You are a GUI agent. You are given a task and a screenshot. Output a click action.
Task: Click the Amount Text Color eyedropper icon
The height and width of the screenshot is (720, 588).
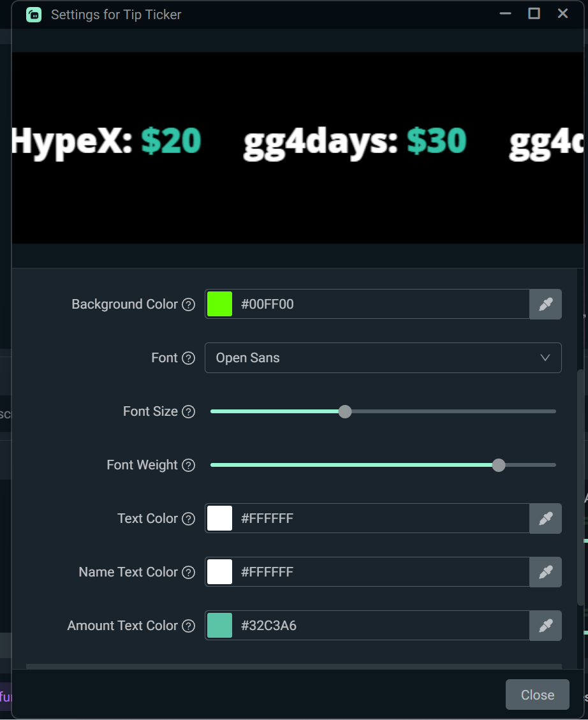pyautogui.click(x=545, y=626)
